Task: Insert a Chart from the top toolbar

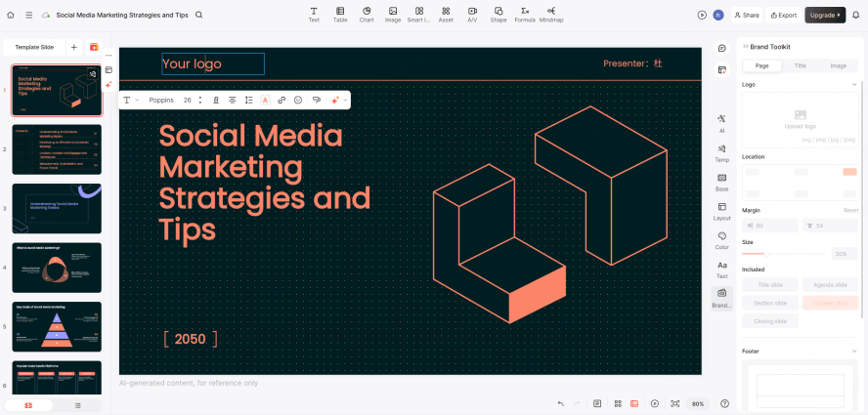Action: tap(367, 14)
